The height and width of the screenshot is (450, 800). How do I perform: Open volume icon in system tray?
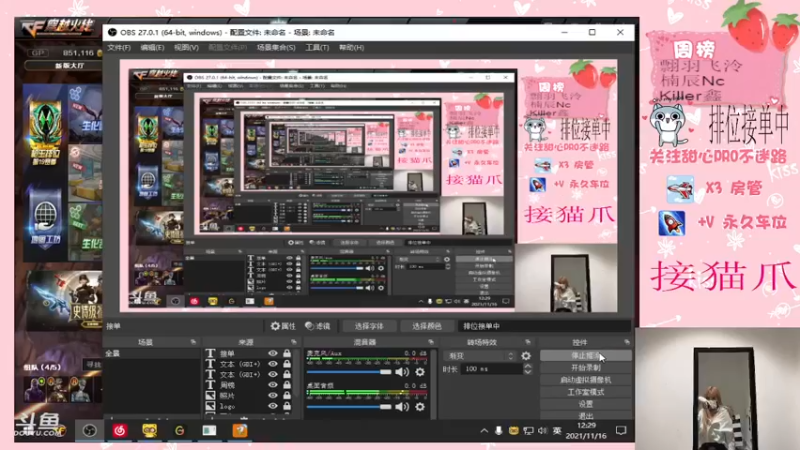tap(543, 431)
